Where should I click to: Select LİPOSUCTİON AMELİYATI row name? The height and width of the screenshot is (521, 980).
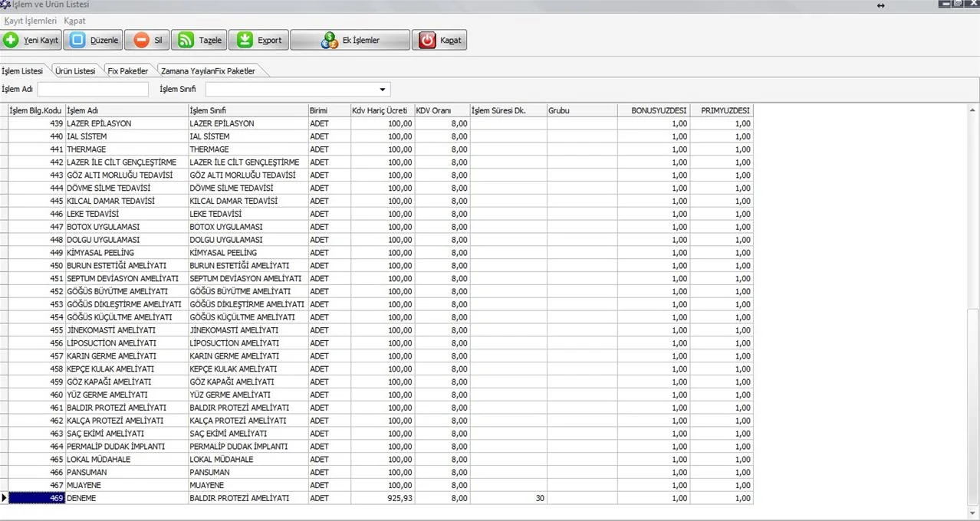click(x=111, y=343)
